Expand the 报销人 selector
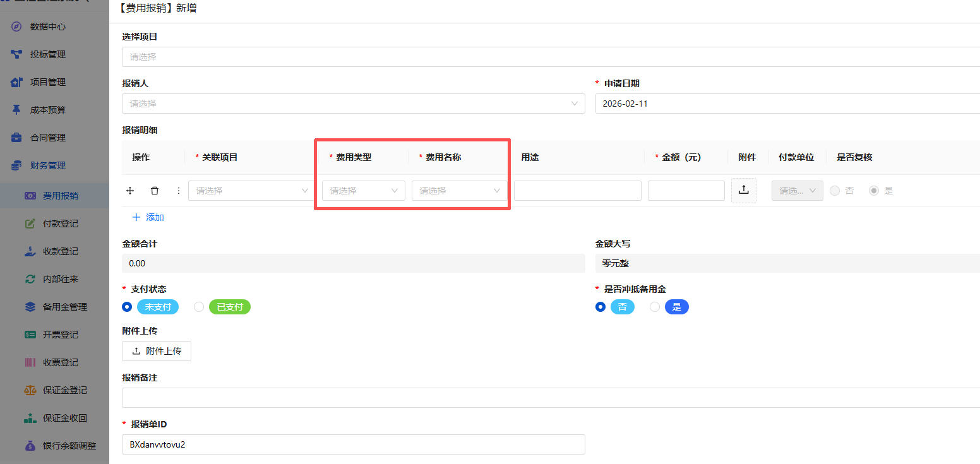 click(354, 104)
